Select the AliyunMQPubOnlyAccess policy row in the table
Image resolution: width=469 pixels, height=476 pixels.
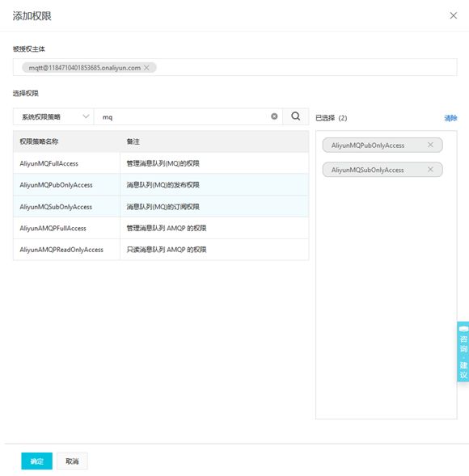(161, 185)
